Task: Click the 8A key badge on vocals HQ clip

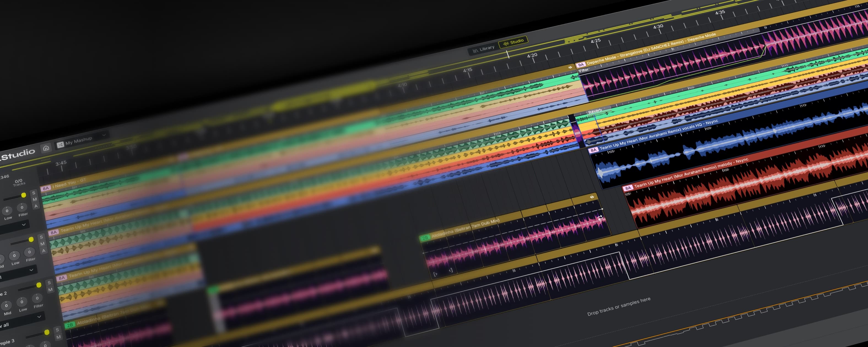Action: tap(593, 150)
